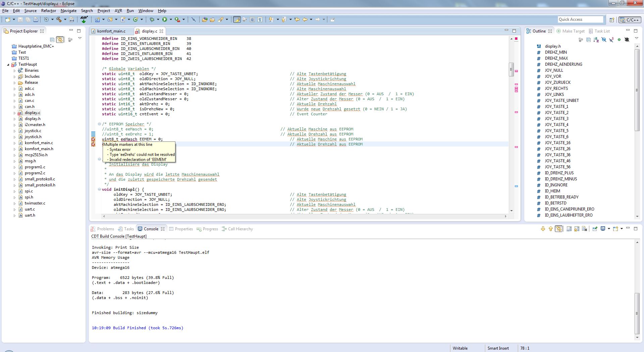Click the Outline vertical scrollbar thumb
The image size is (644, 352).
[637, 90]
